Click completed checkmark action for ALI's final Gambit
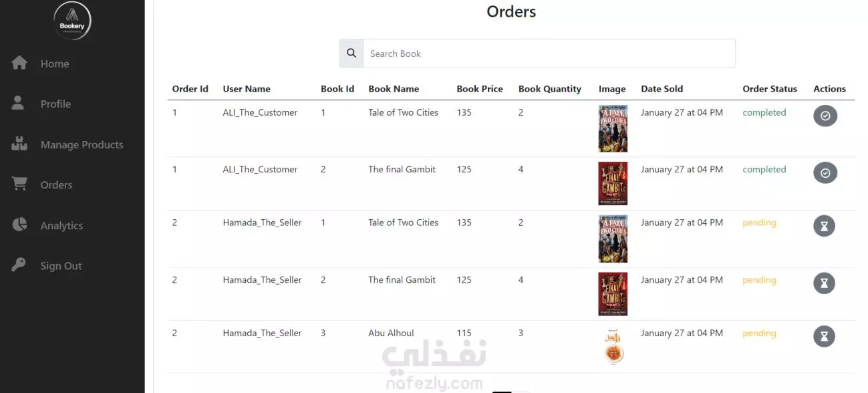This screenshot has width=868, height=393. pos(825,173)
